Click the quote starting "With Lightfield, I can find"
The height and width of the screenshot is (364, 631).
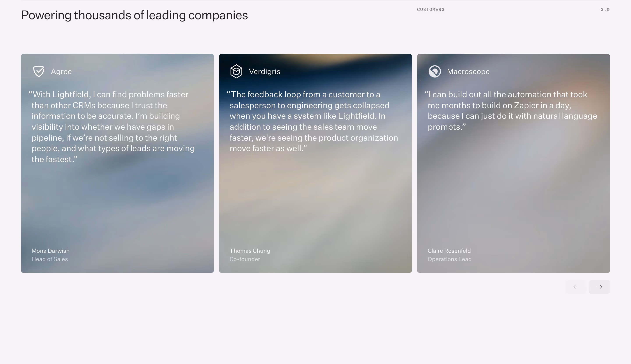point(112,127)
